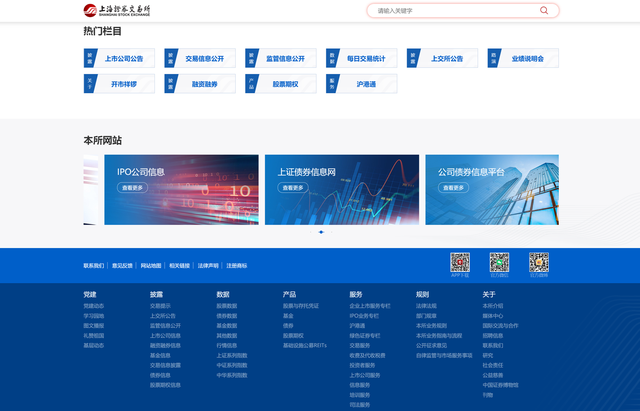
Task: Open the 交易信息公开 hot column button
Action: pyautogui.click(x=200, y=58)
